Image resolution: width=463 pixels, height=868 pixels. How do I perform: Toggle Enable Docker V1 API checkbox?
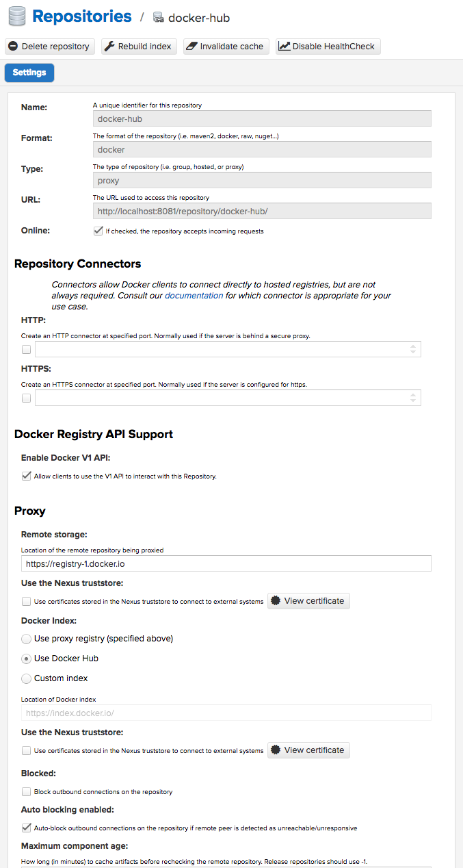point(27,476)
